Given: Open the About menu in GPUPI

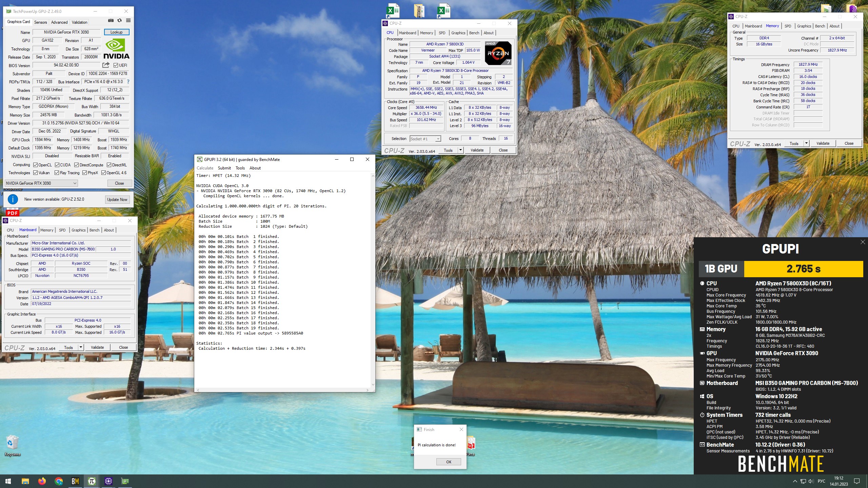Looking at the screenshot, I should 255,168.
